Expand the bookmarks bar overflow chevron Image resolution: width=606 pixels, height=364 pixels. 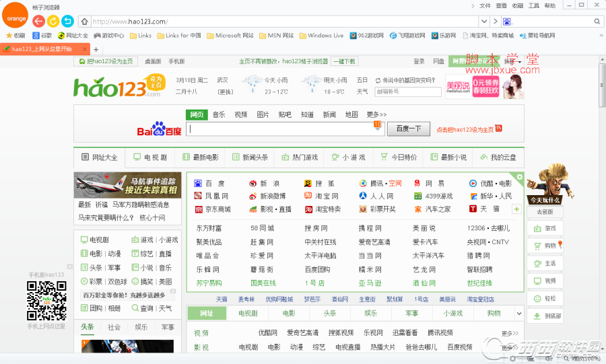(x=601, y=36)
